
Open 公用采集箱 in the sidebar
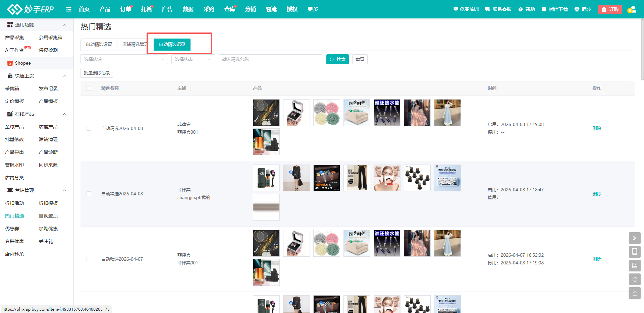pos(51,38)
